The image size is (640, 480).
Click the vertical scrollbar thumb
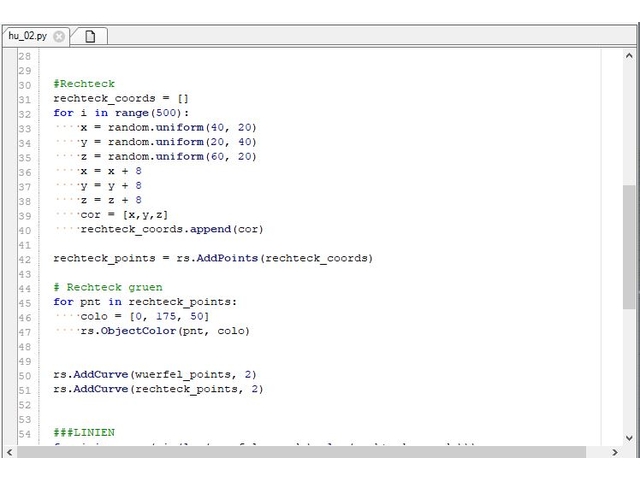point(629,247)
